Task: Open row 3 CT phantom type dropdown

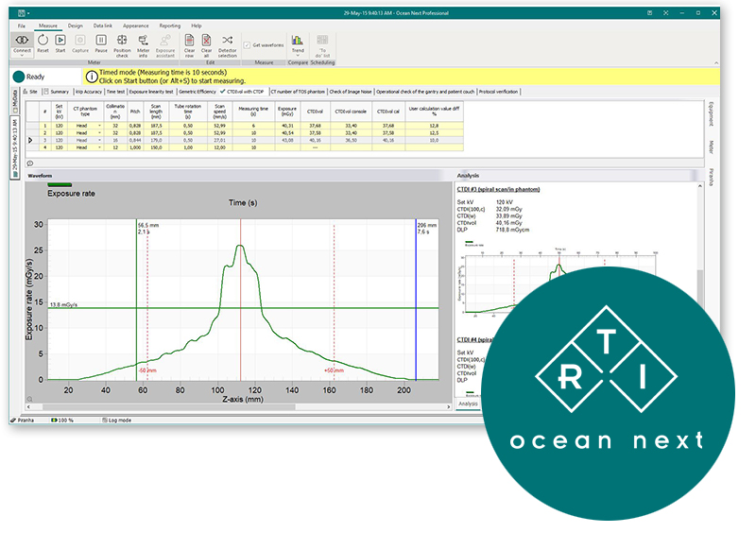Action: point(100,140)
